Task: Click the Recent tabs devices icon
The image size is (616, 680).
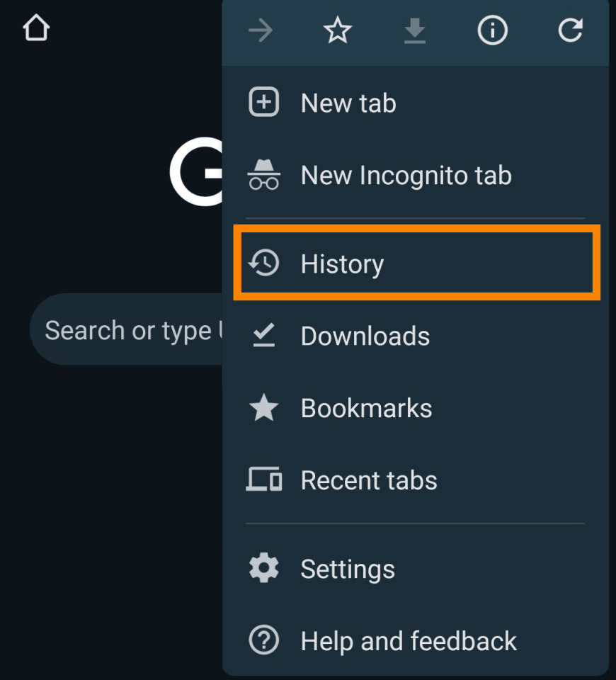Action: [264, 481]
